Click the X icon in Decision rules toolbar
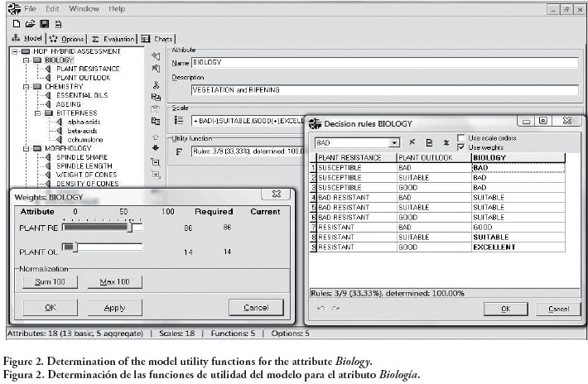 click(x=412, y=142)
